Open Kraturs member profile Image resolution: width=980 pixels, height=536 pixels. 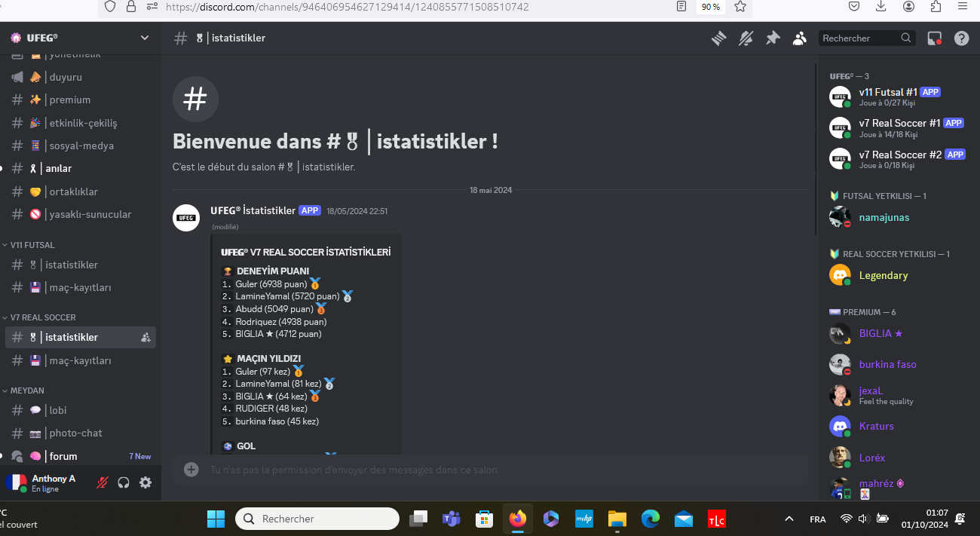[x=896, y=426]
